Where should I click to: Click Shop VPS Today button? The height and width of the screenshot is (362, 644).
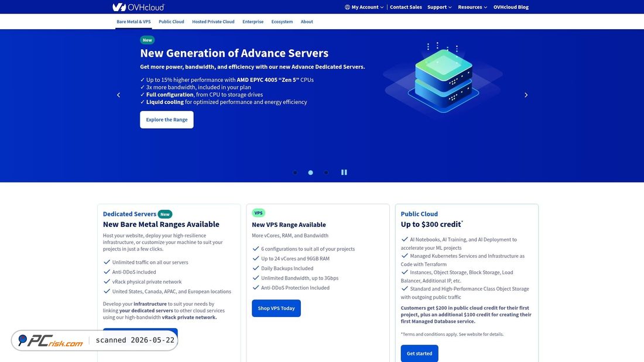276,308
